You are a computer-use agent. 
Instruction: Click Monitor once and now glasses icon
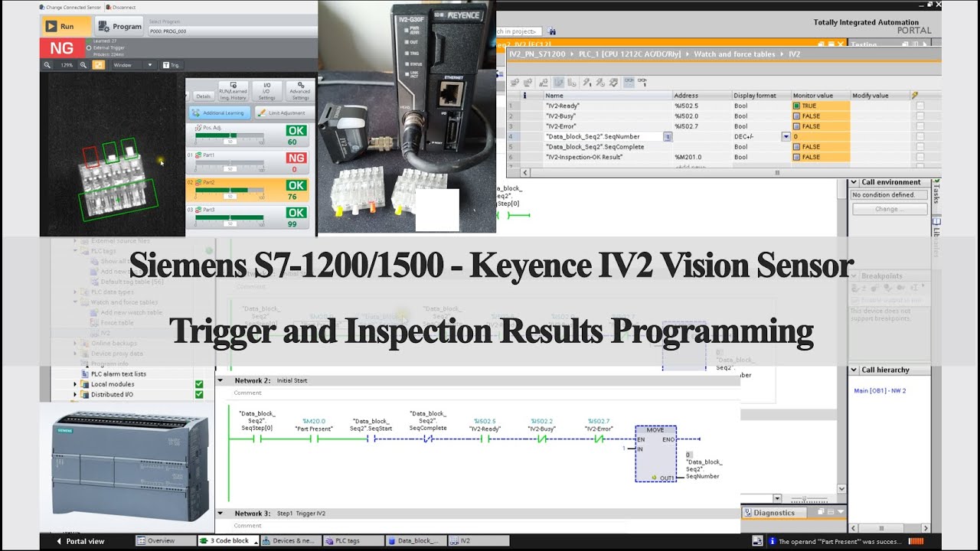click(642, 81)
